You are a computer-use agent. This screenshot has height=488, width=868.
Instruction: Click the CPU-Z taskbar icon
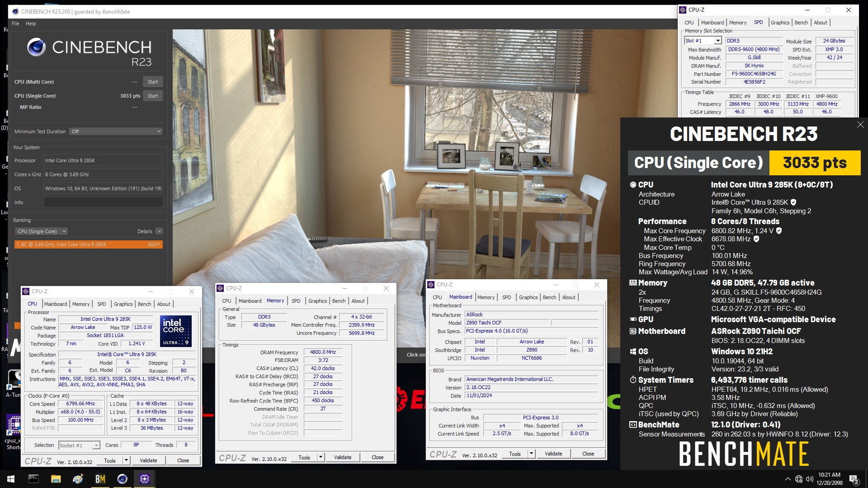click(x=145, y=479)
